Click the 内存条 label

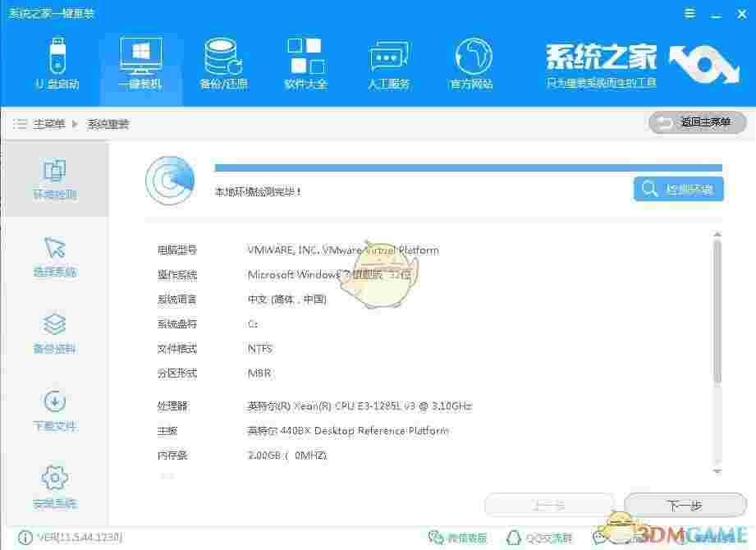172,455
